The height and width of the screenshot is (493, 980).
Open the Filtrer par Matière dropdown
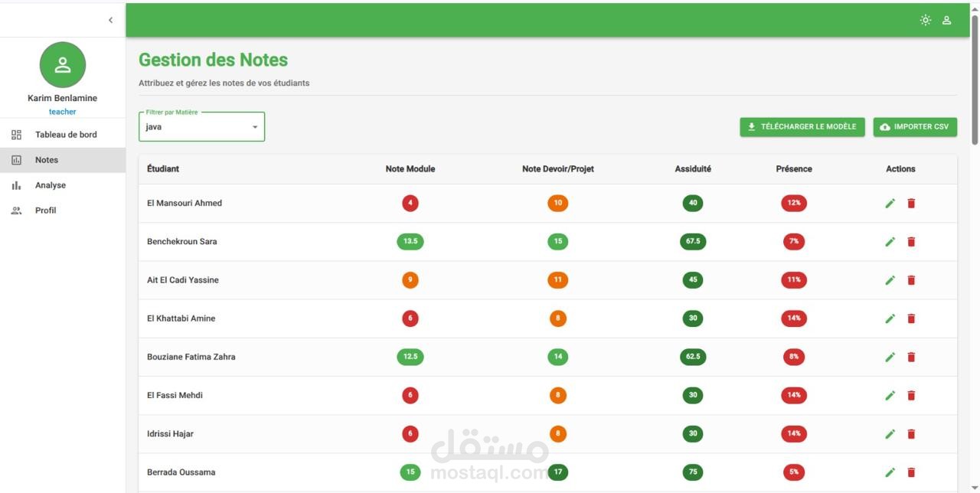[201, 127]
